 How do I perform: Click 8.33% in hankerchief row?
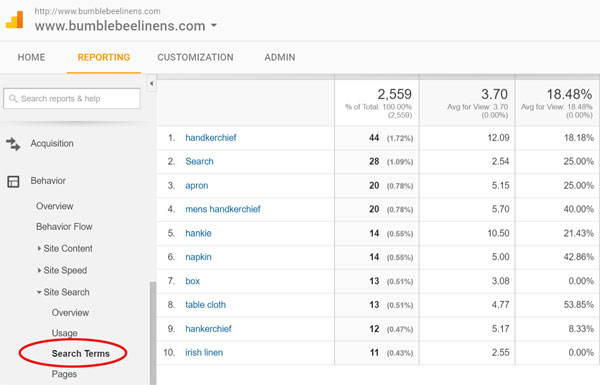pyautogui.click(x=581, y=329)
